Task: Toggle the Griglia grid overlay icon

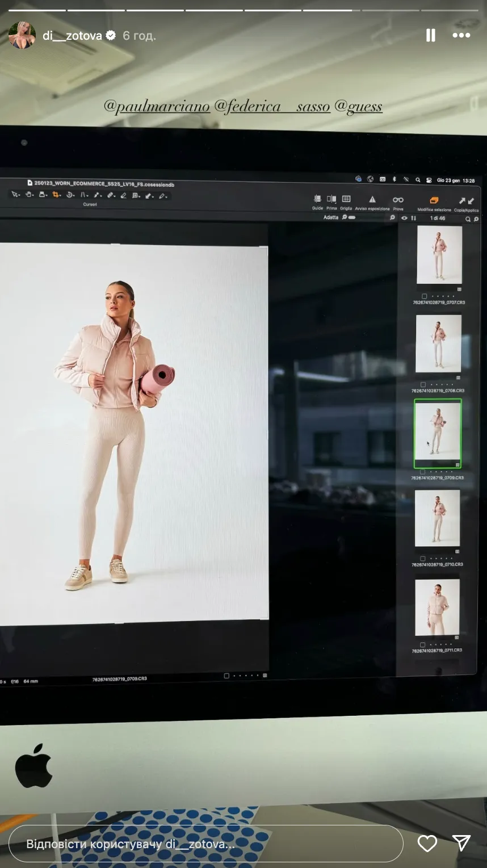Action: pyautogui.click(x=346, y=199)
